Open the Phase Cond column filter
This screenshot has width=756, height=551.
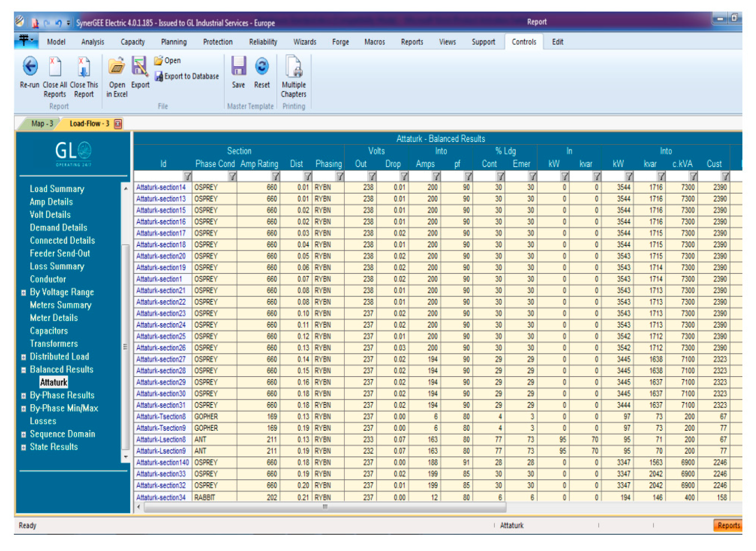tap(232, 176)
